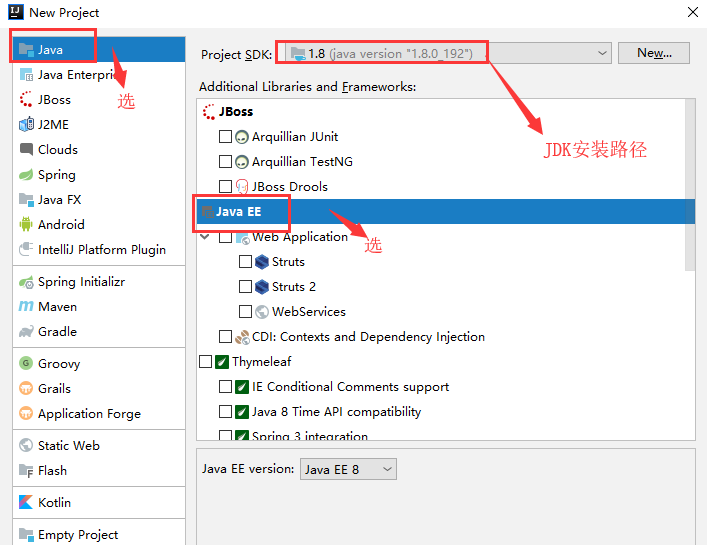The width and height of the screenshot is (707, 545).
Task: Click the Empty Project folder icon
Action: point(26,535)
